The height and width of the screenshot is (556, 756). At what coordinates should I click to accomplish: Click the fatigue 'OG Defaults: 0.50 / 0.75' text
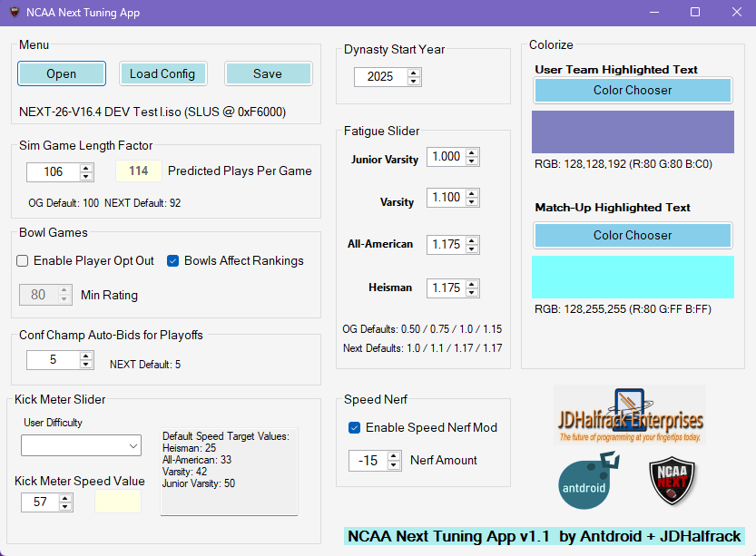click(x=422, y=329)
